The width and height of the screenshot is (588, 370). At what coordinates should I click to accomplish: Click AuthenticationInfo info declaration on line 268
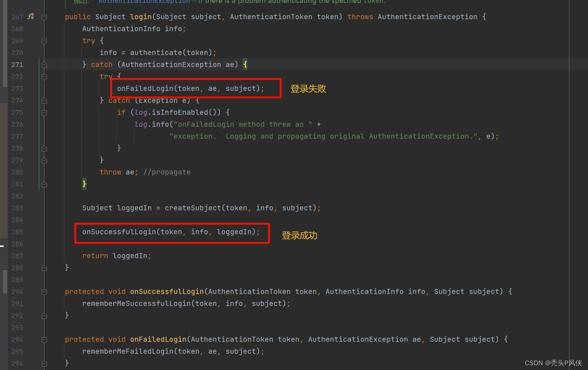pyautogui.click(x=134, y=29)
